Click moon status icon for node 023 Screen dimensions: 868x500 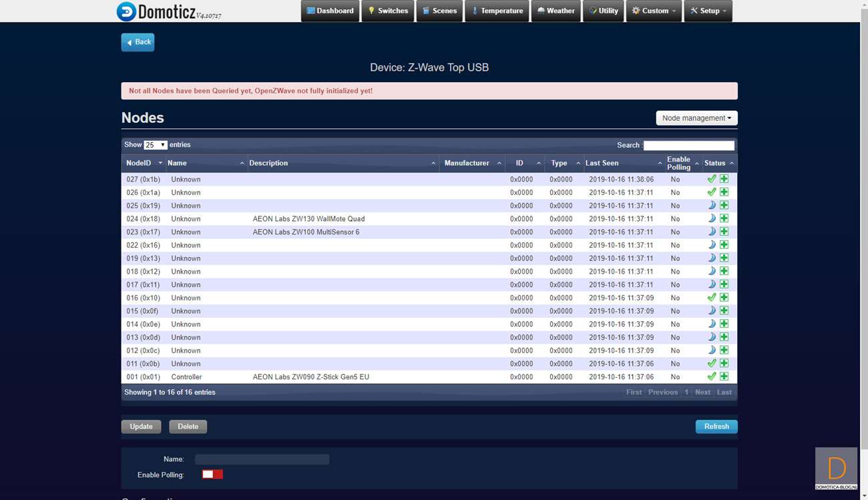click(712, 232)
